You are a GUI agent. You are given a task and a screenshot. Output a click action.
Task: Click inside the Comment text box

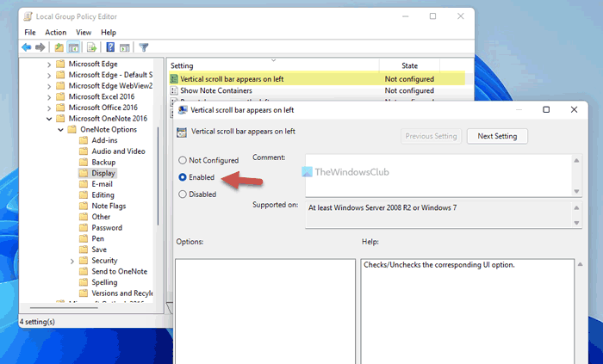point(438,176)
